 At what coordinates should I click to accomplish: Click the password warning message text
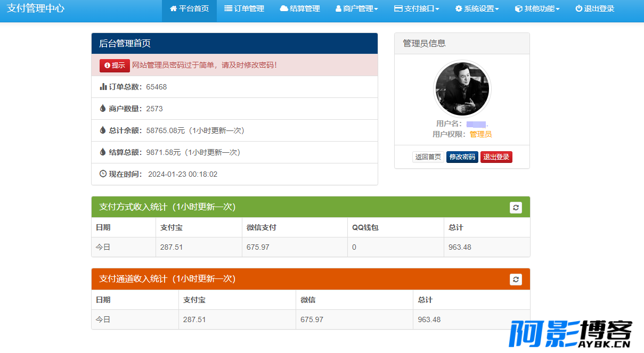205,65
